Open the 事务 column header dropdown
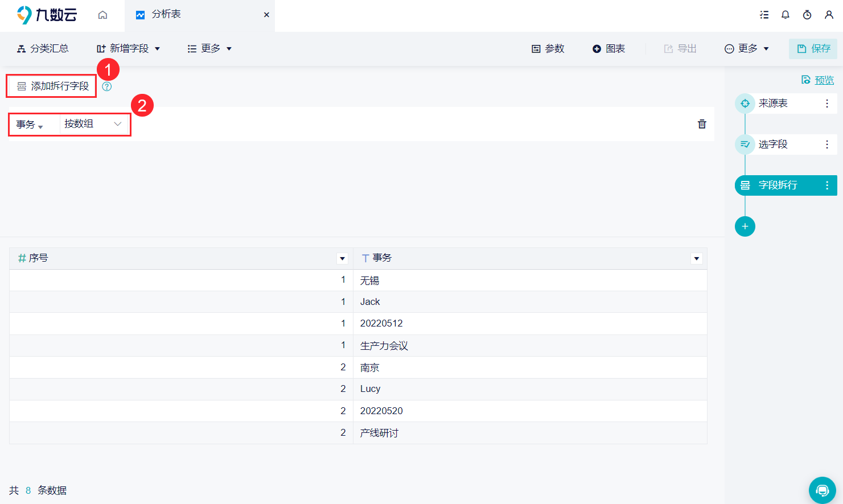 (x=696, y=258)
